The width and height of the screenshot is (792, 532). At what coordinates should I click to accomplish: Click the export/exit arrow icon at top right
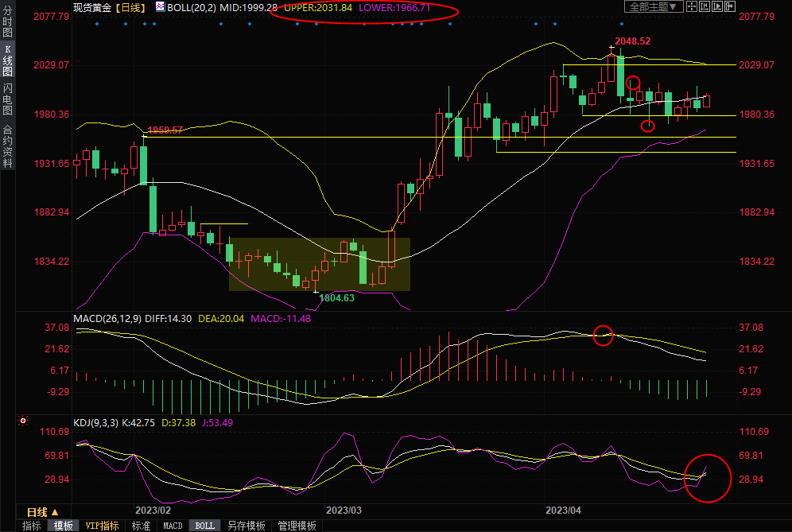(730, 6)
